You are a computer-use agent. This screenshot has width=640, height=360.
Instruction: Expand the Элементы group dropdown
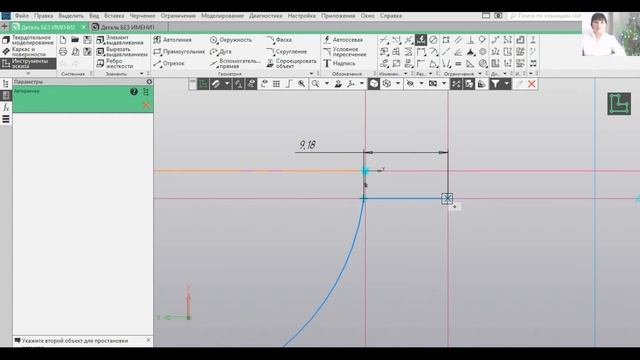142,74
